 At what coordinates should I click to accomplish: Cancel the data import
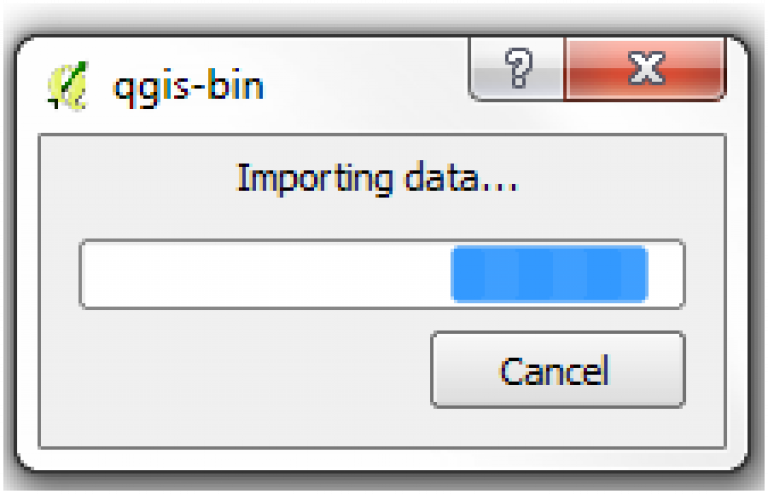click(557, 370)
